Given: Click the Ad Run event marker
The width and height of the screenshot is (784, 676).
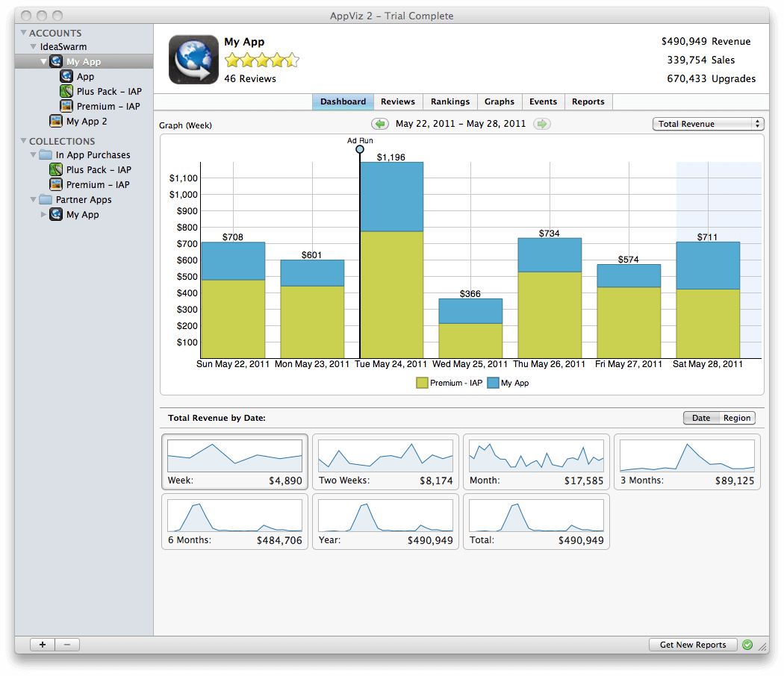Looking at the screenshot, I should coord(359,149).
